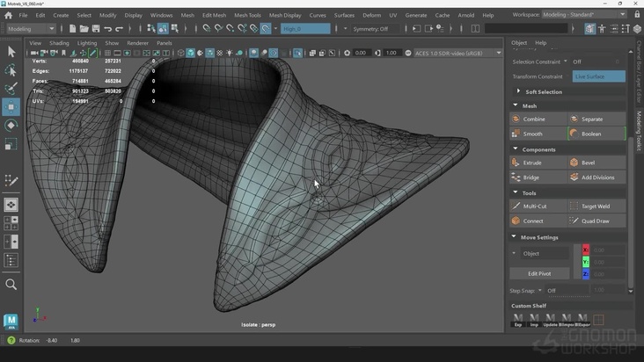Redo the action with the redo arrow

(119, 29)
